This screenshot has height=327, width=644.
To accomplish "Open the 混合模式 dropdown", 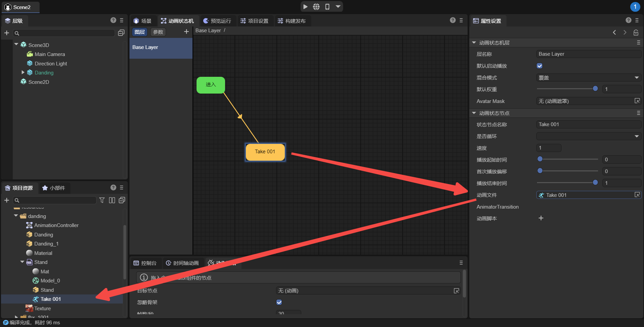I will (589, 78).
